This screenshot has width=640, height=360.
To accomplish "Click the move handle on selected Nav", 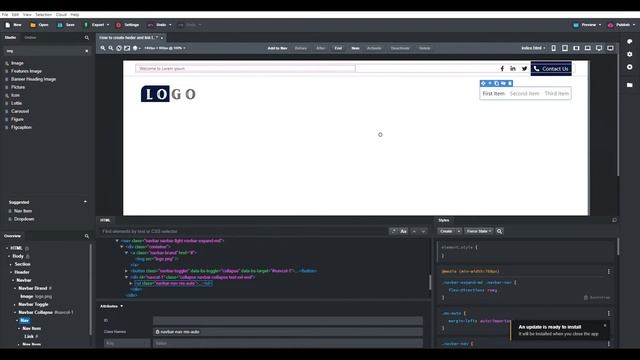I will [x=483, y=83].
